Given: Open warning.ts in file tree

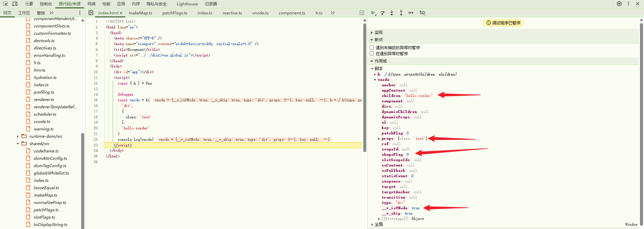Looking at the screenshot, I should [44, 129].
